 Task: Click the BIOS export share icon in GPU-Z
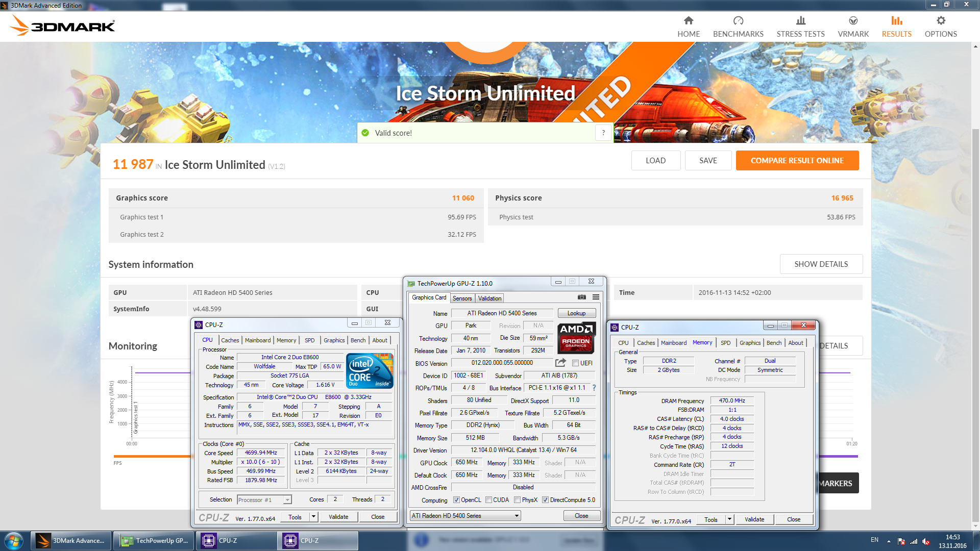pyautogui.click(x=560, y=363)
